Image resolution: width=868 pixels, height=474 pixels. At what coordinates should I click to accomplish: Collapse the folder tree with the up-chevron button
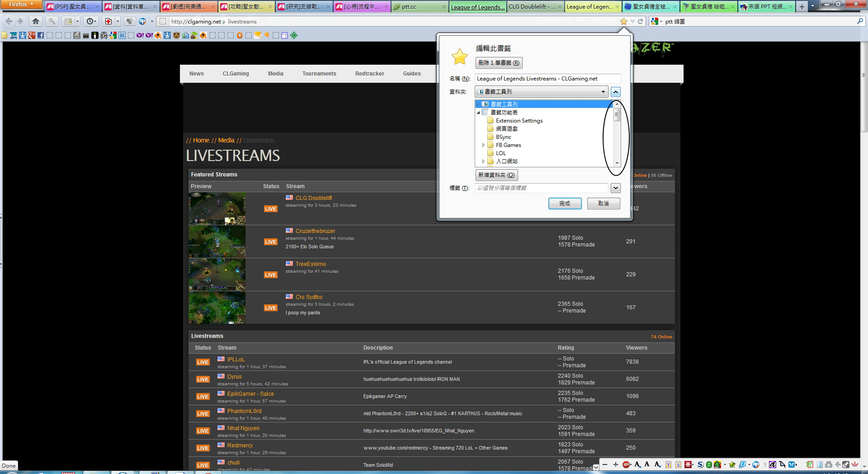click(615, 92)
